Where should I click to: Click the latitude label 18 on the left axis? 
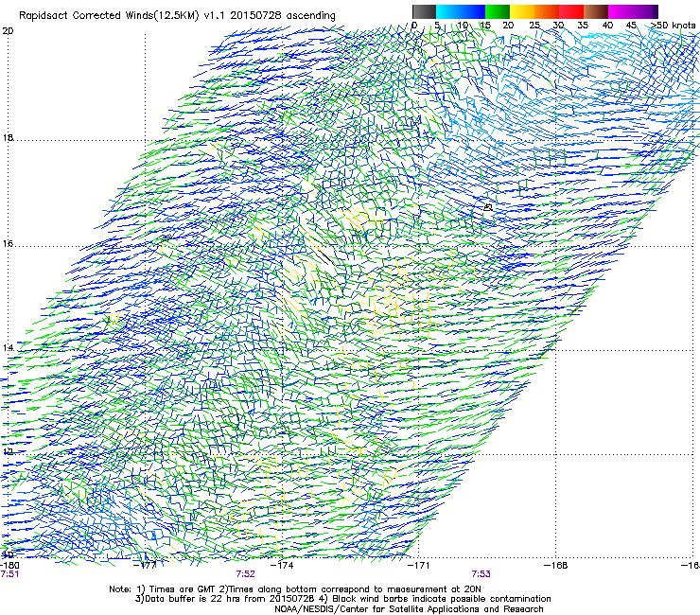8,138
